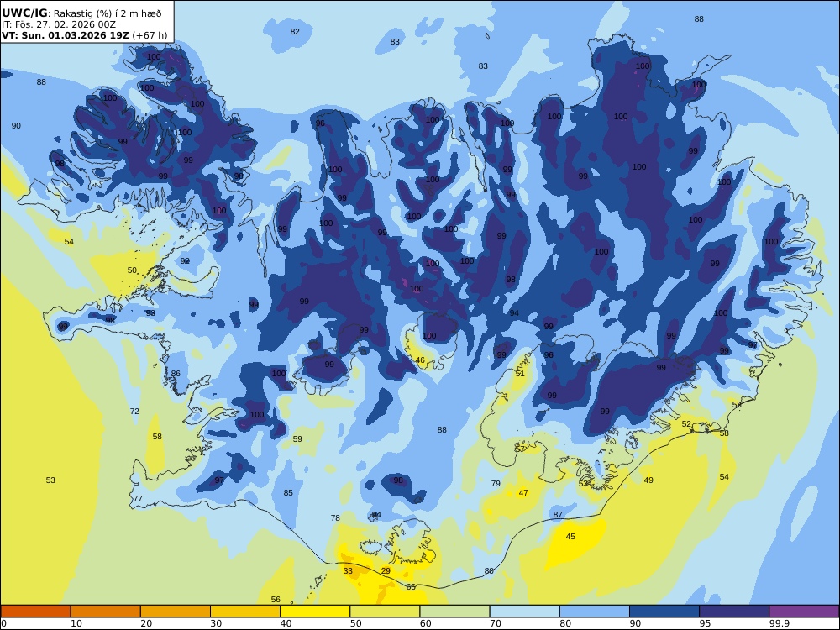Click the 95–99.9 navy legend swatch
This screenshot has width=840, height=630.
[x=734, y=612]
